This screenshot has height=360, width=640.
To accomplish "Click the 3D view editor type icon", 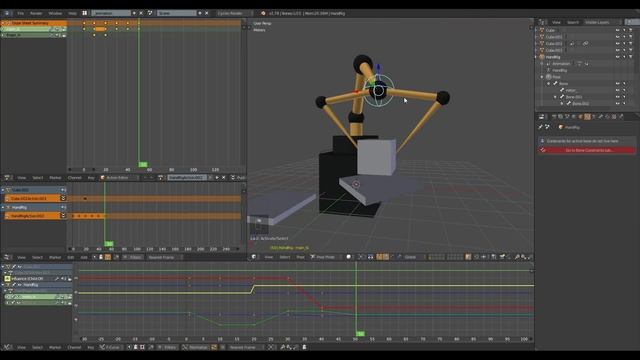I will click(253, 257).
